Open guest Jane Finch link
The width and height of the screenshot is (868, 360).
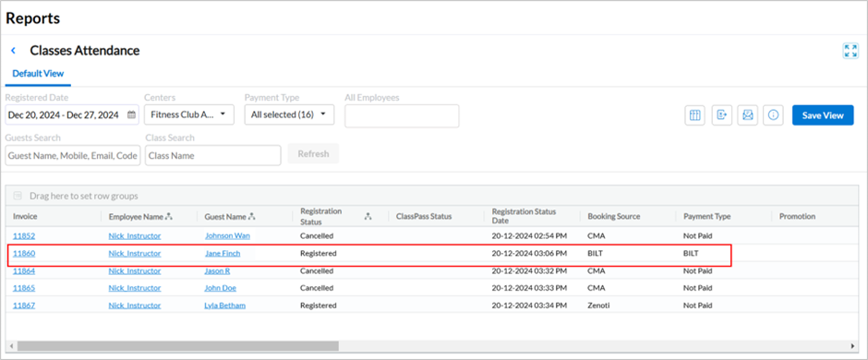click(x=223, y=253)
